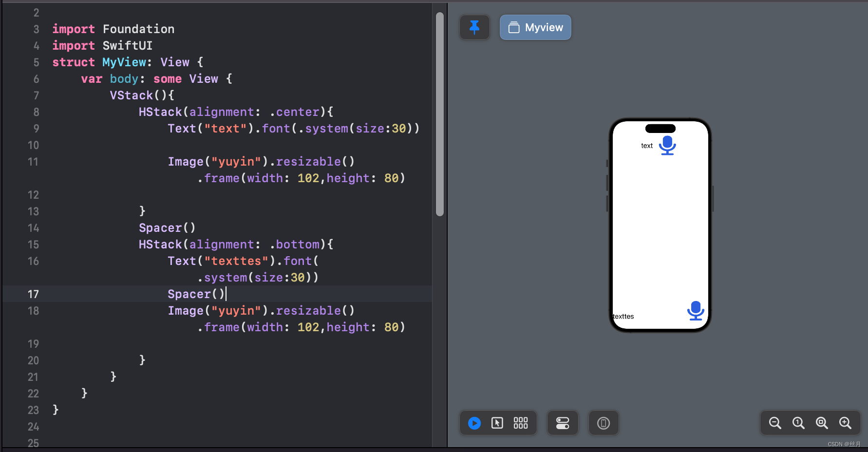Click the "yuyin" string on line 11

(x=236, y=162)
